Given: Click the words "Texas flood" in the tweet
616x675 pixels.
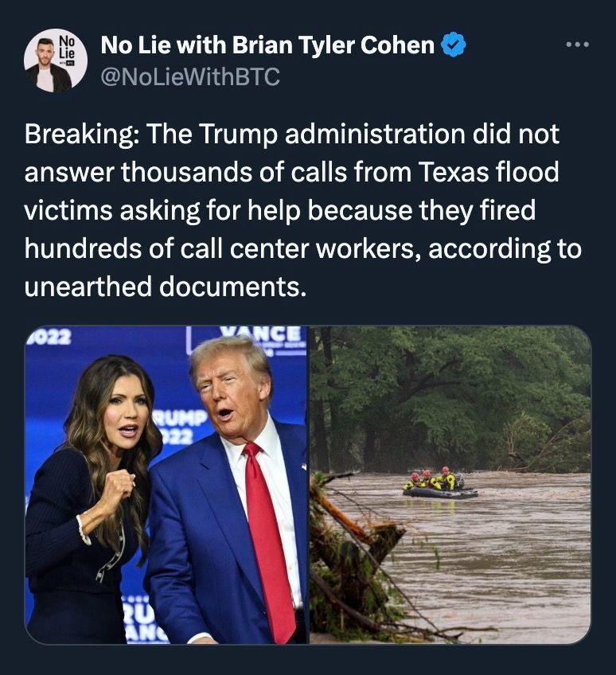Looking at the screenshot, I should [488, 171].
